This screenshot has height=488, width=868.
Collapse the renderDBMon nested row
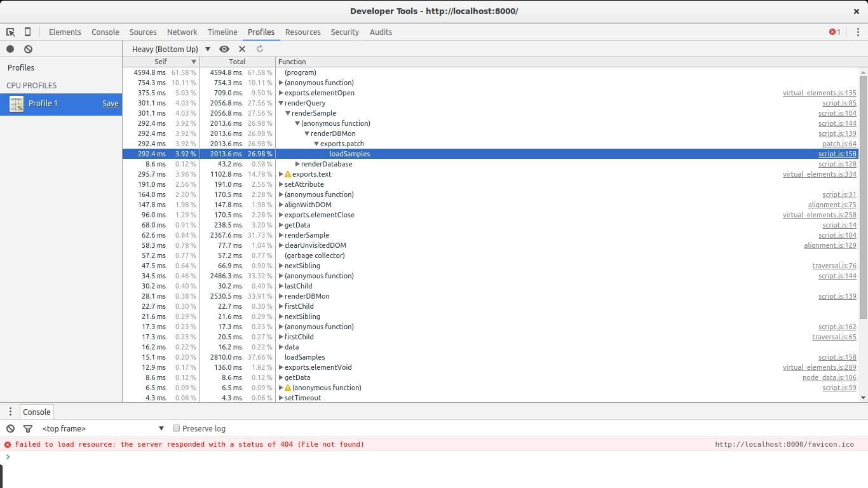[x=307, y=133]
